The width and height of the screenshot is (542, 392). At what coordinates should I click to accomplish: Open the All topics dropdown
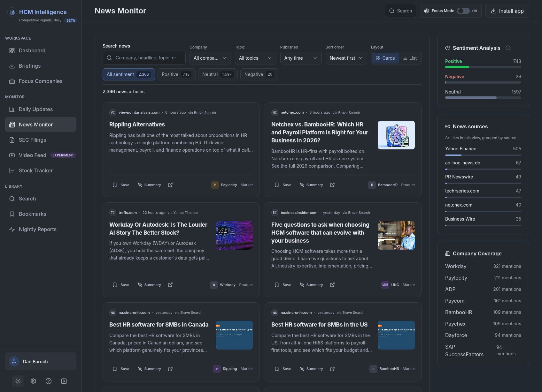coord(256,58)
